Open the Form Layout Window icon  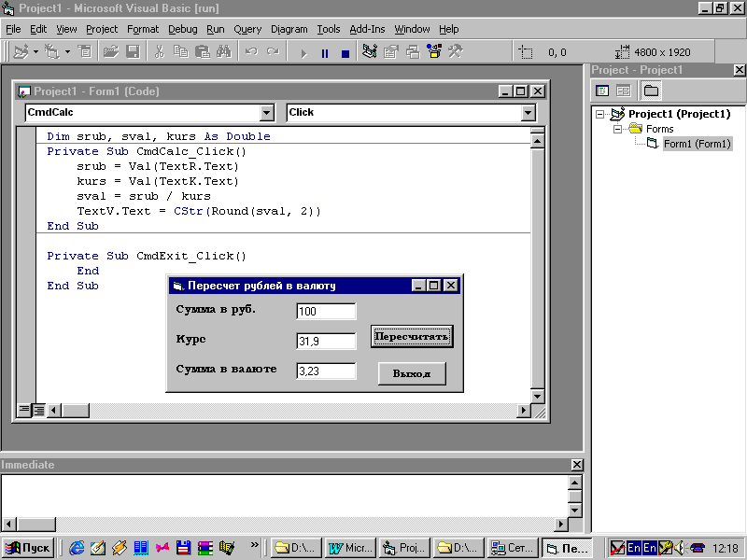click(x=413, y=51)
